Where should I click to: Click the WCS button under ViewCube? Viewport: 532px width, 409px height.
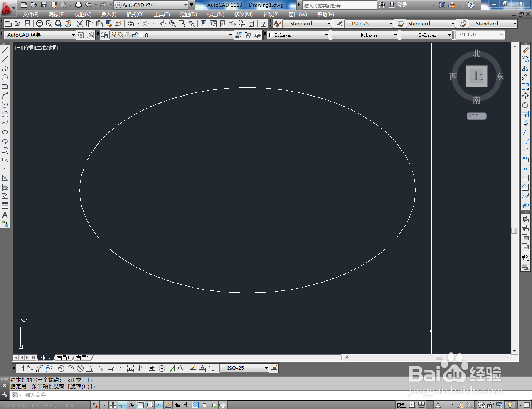point(476,116)
